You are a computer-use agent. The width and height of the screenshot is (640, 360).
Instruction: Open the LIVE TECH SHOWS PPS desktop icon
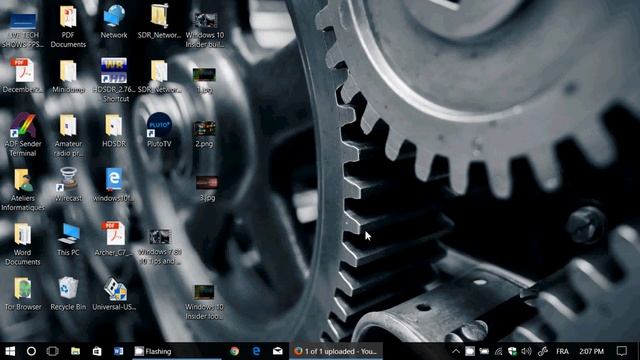click(23, 29)
